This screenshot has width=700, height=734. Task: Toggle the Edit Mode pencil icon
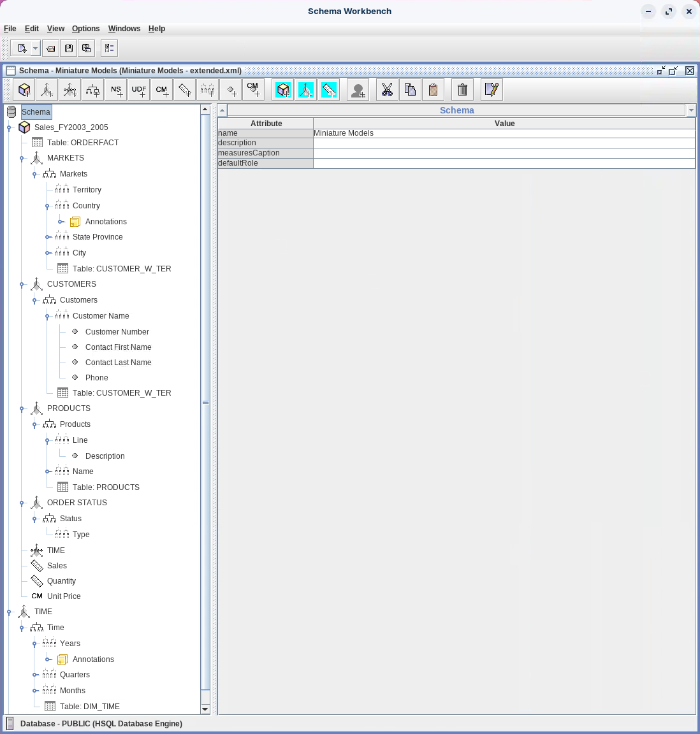[492, 90]
